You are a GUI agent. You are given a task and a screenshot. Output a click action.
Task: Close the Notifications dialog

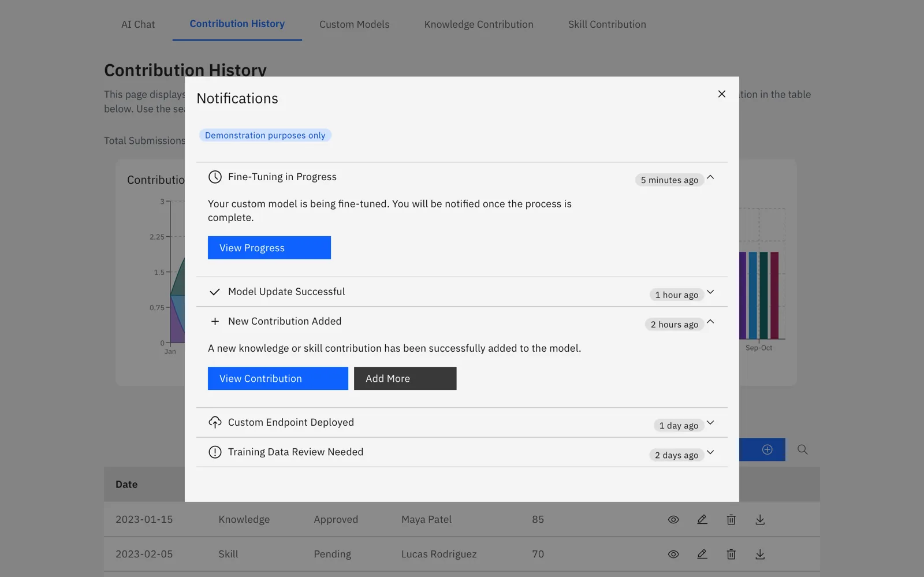pyautogui.click(x=721, y=94)
